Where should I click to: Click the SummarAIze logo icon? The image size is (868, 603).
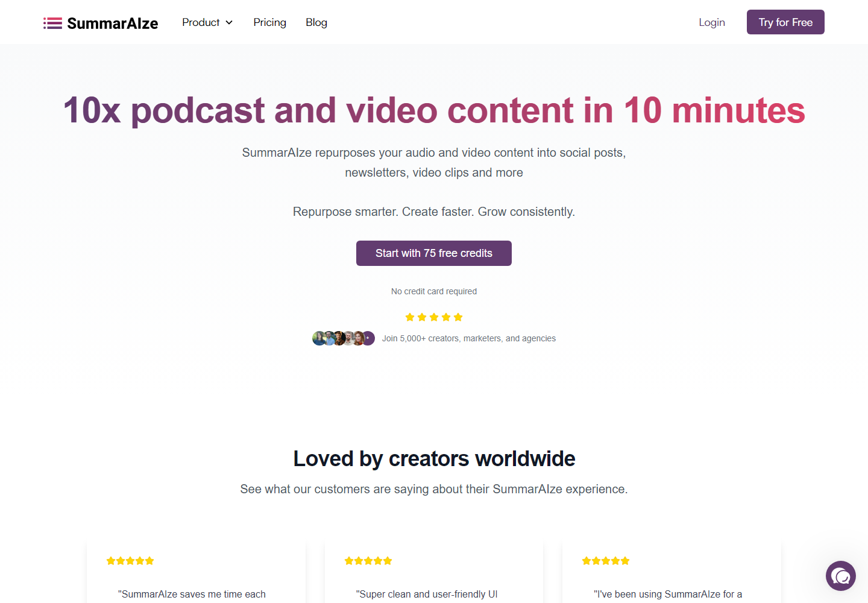click(52, 23)
